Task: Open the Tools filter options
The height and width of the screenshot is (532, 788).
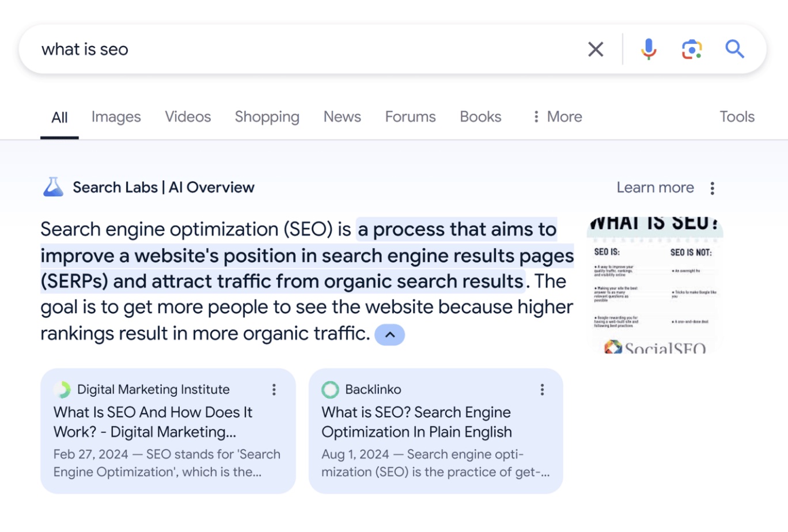Action: [737, 117]
